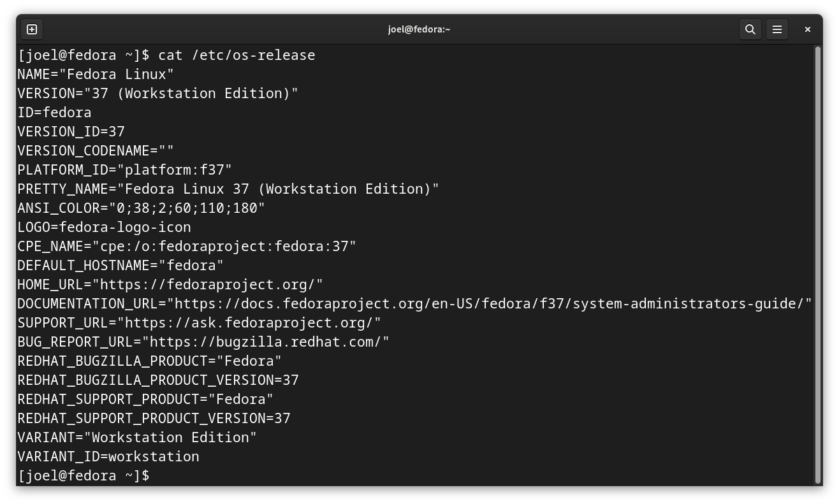Click the VARIANT_ID=workstation line
This screenshot has height=504, width=839.
point(108,456)
